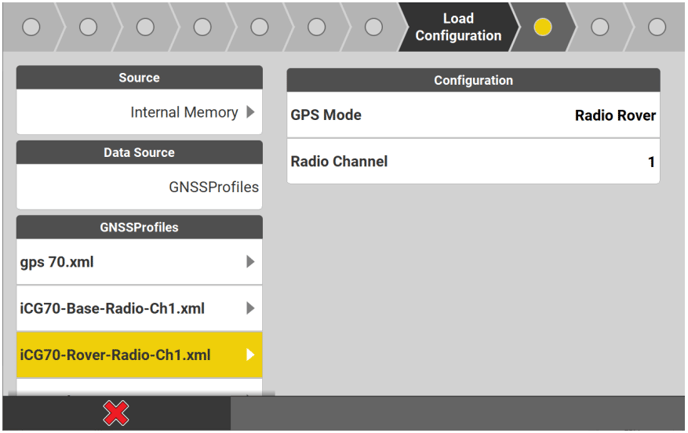This screenshot has width=688, height=433.
Task: Click arrow on highlighted iCG70-Rover-Radio-Ch1.xml row
Action: pyautogui.click(x=250, y=355)
